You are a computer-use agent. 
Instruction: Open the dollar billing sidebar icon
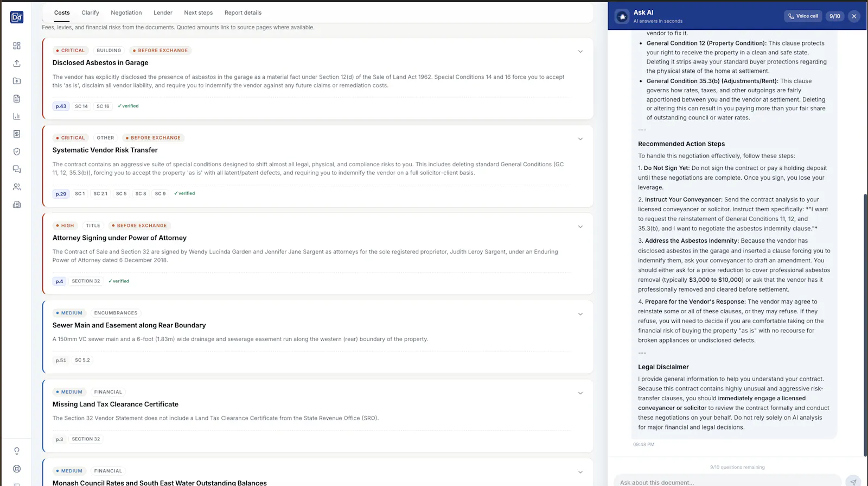tap(17, 134)
